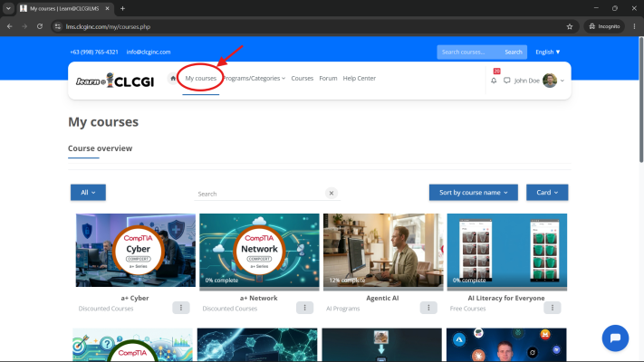The width and height of the screenshot is (644, 362).
Task: Click the browser address bar URL
Action: pos(108,26)
